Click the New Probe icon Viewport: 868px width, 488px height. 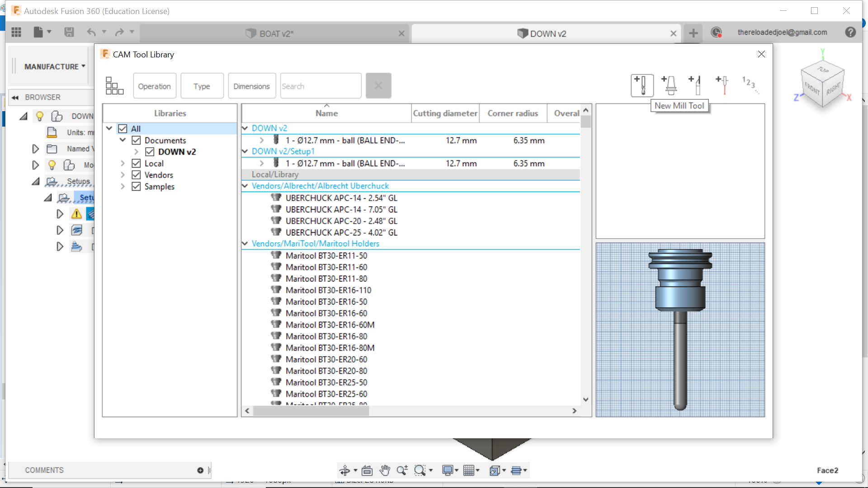722,85
